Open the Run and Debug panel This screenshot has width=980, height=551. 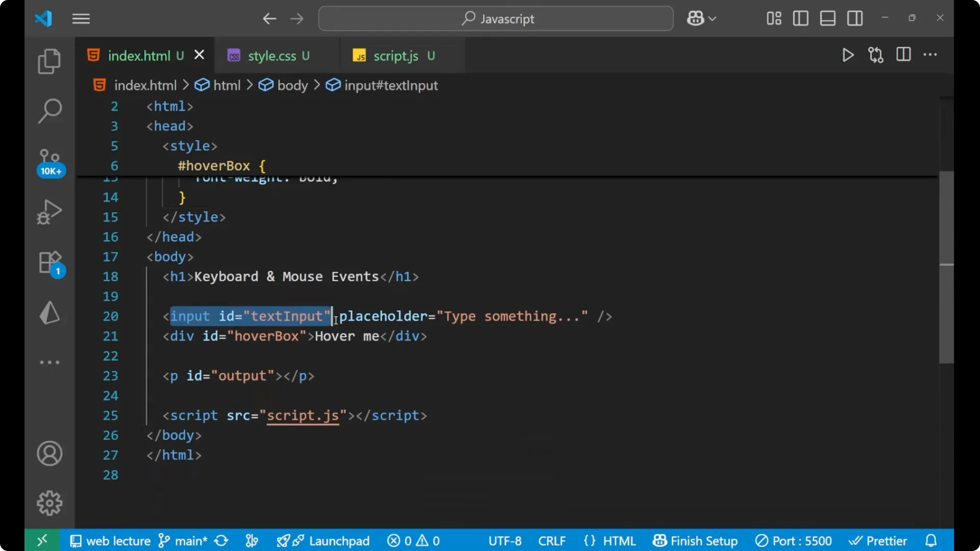49,211
